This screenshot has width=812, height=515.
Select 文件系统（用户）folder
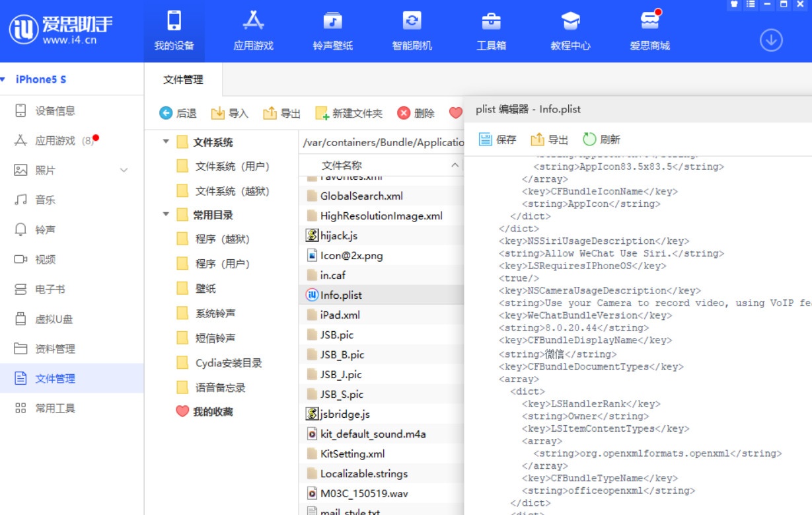click(x=225, y=167)
